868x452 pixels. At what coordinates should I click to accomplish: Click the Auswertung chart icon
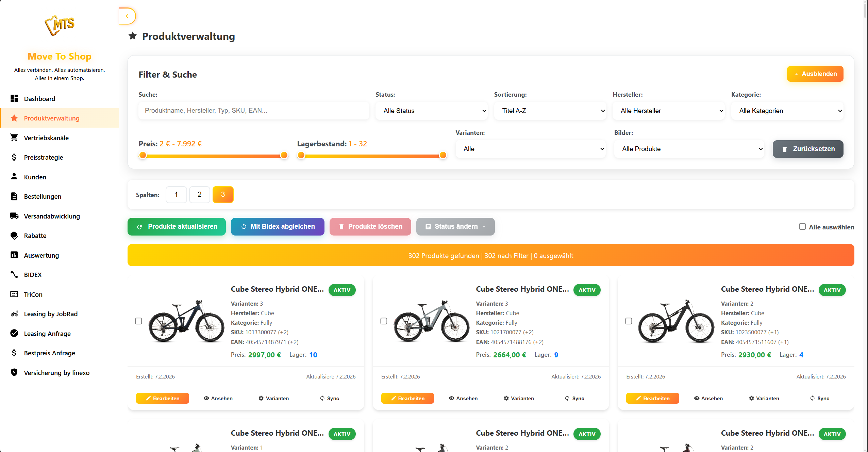(x=14, y=255)
